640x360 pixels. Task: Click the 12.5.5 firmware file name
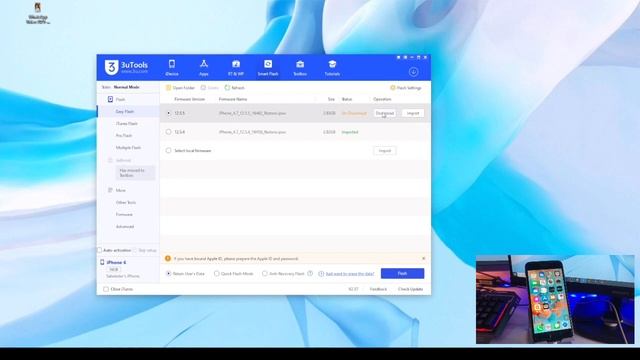click(x=252, y=113)
